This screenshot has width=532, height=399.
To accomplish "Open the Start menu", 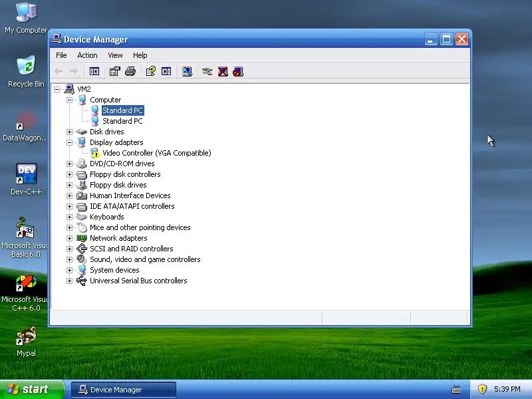I will [x=32, y=390].
